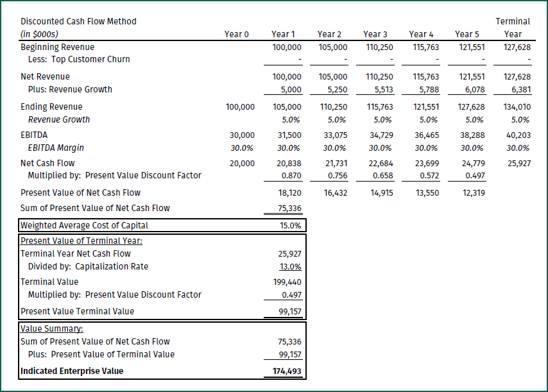The height and width of the screenshot is (392, 548).
Task: Select Year 5 present value 12,319
Action: 474,193
